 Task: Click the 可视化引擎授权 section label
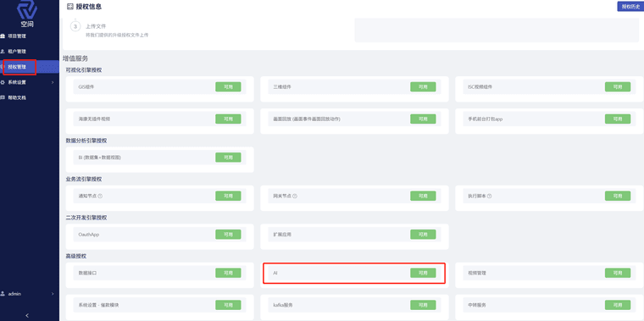pyautogui.click(x=84, y=70)
